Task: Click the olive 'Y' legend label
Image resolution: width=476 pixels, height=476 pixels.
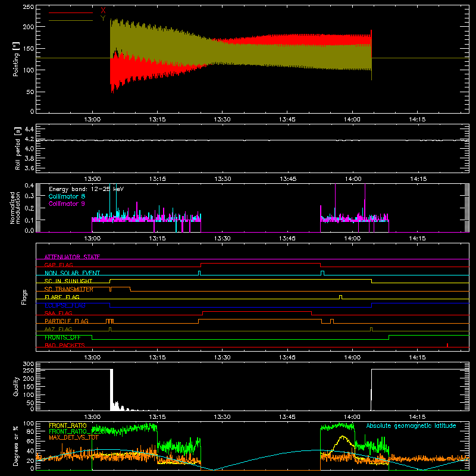Action: tap(103, 18)
